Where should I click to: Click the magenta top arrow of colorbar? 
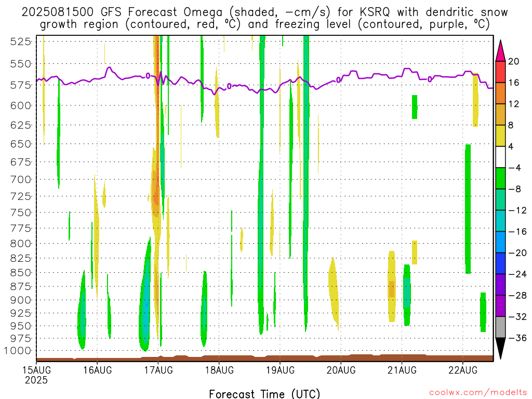pos(500,50)
